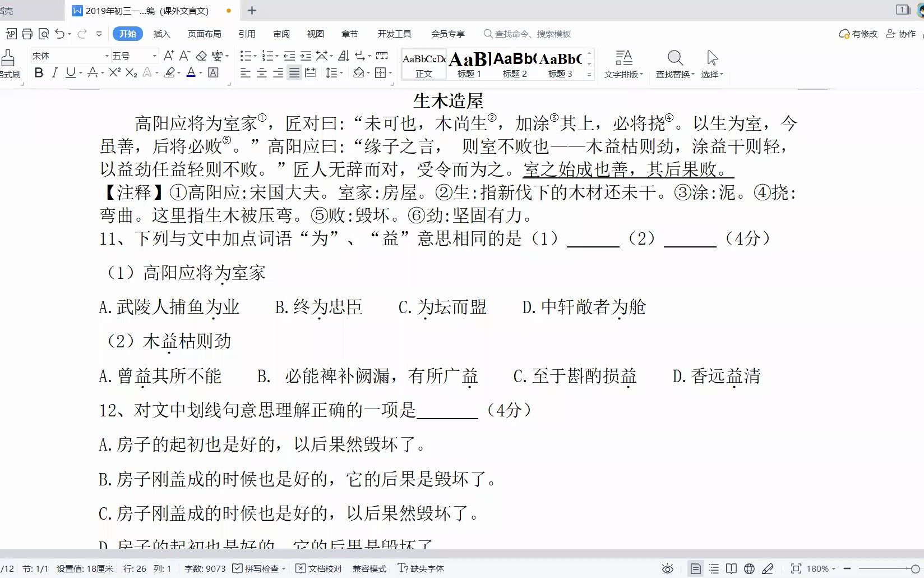Apply subscript X₂ formatting

(x=131, y=72)
